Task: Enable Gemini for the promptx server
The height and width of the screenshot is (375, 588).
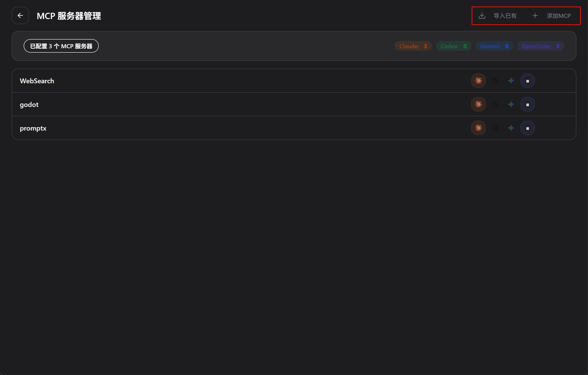Action: (x=511, y=128)
